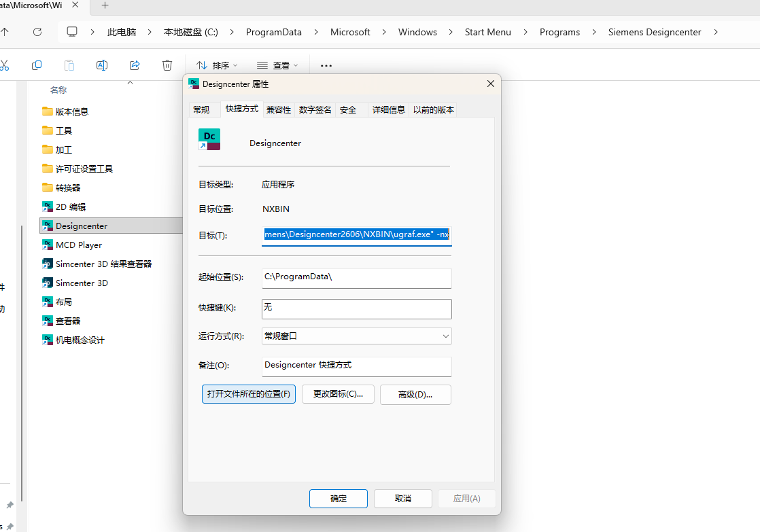Viewport: 760px width, 532px height.
Task: Click the large Dc icon in properties dialog
Action: tap(209, 139)
